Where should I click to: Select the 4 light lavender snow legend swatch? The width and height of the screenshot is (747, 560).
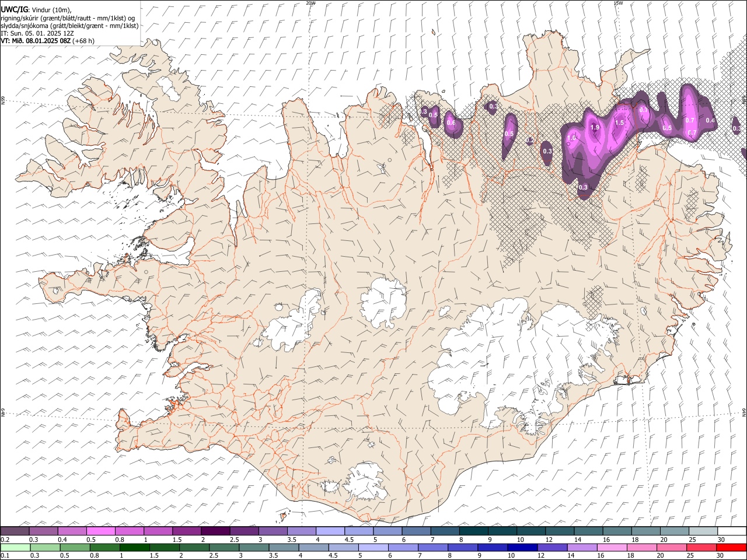pos(330,531)
